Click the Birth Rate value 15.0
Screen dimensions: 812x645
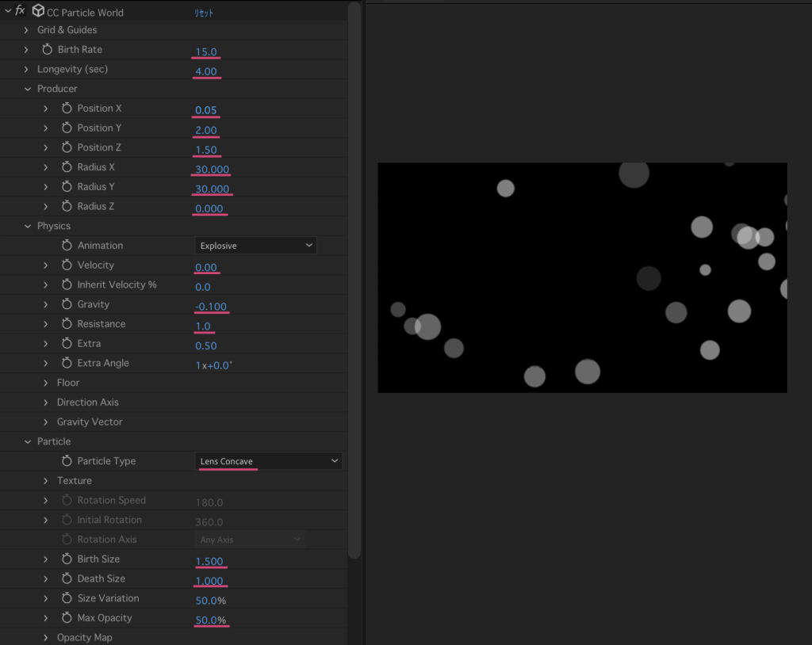click(205, 50)
